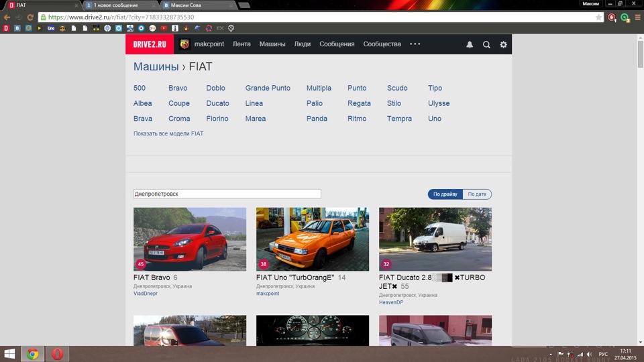
Task: Open the YouTube bookmark icon
Action: (x=164, y=28)
